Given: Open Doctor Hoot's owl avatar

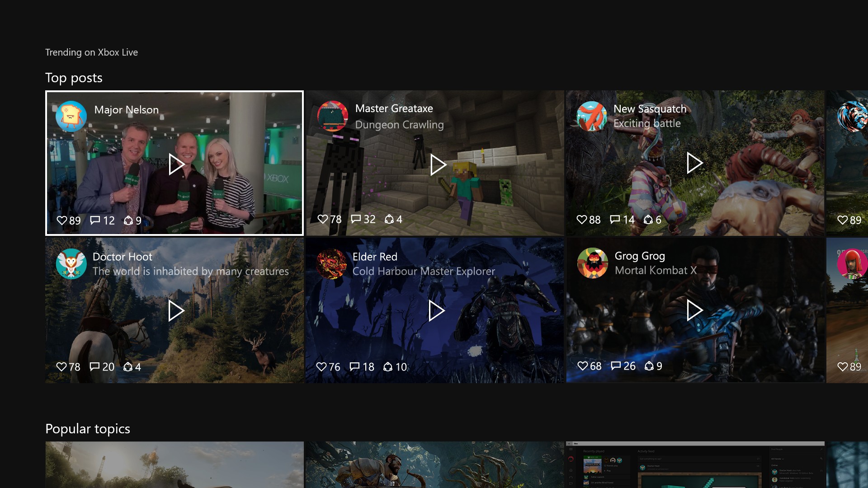Looking at the screenshot, I should 71,264.
